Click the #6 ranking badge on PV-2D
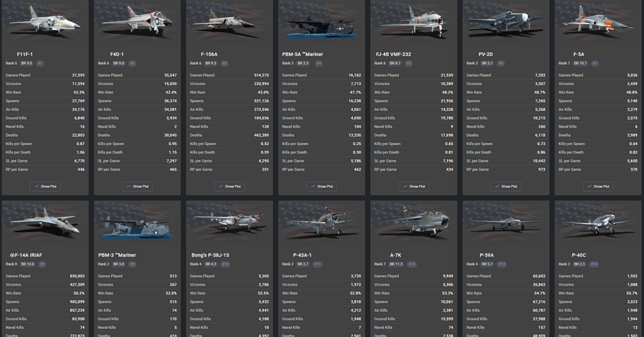Screen dimensions: 644x337 [x=500, y=63]
